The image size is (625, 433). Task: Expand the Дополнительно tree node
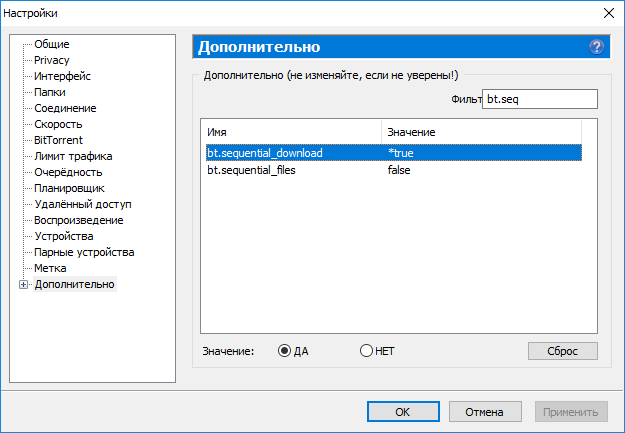(x=24, y=285)
